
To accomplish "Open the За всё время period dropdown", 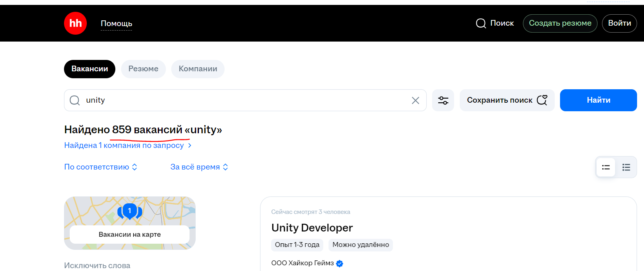I will [199, 167].
